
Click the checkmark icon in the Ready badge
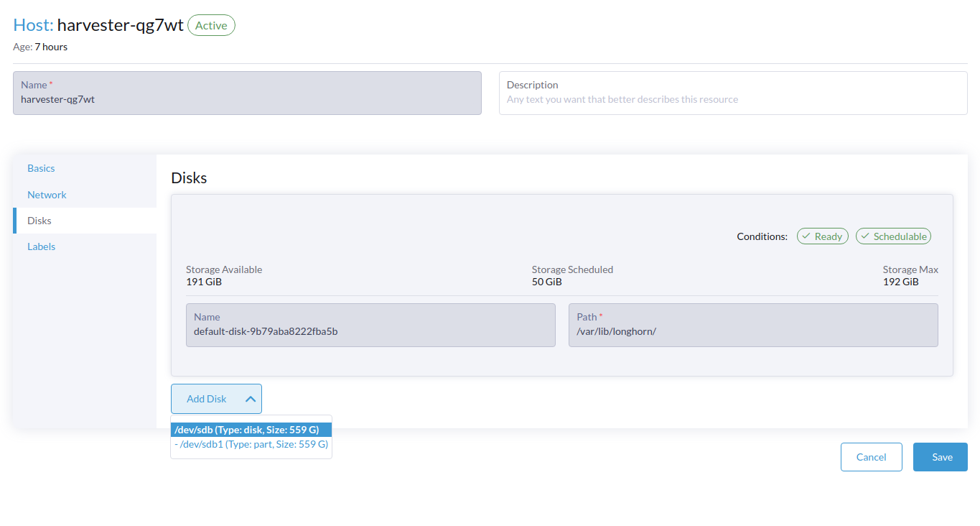tap(807, 236)
